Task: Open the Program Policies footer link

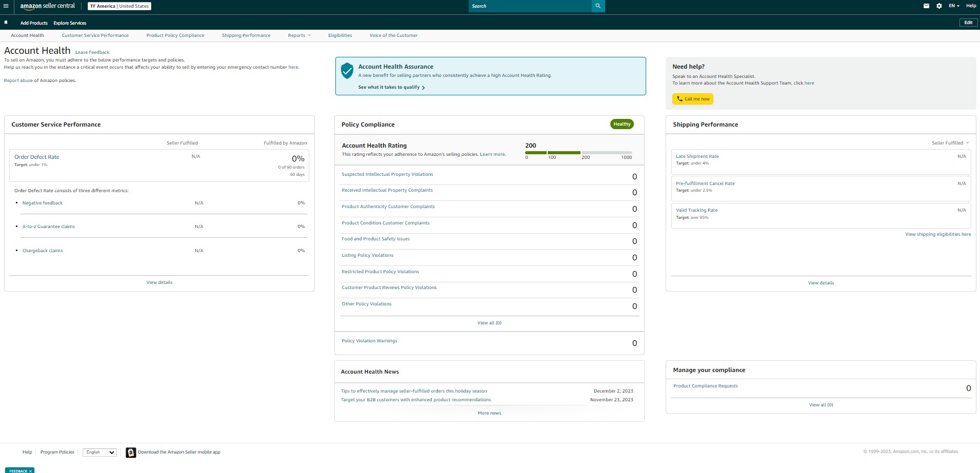Action: [57, 452]
